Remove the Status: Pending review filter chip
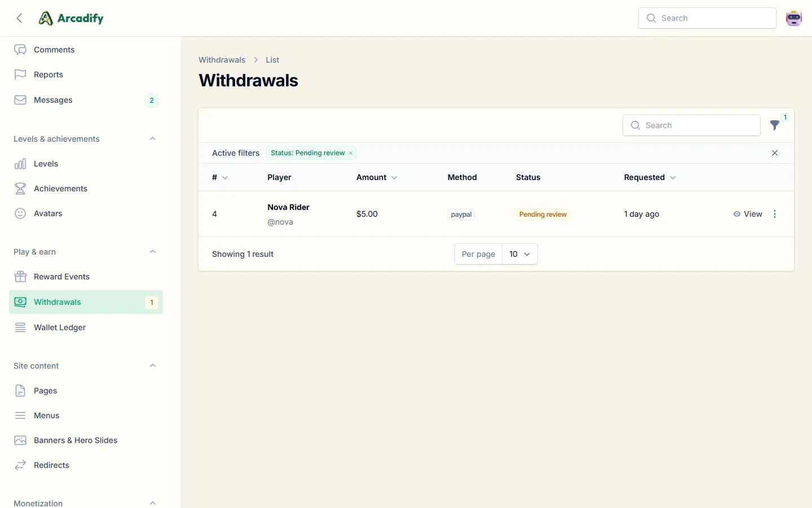 pyautogui.click(x=351, y=153)
